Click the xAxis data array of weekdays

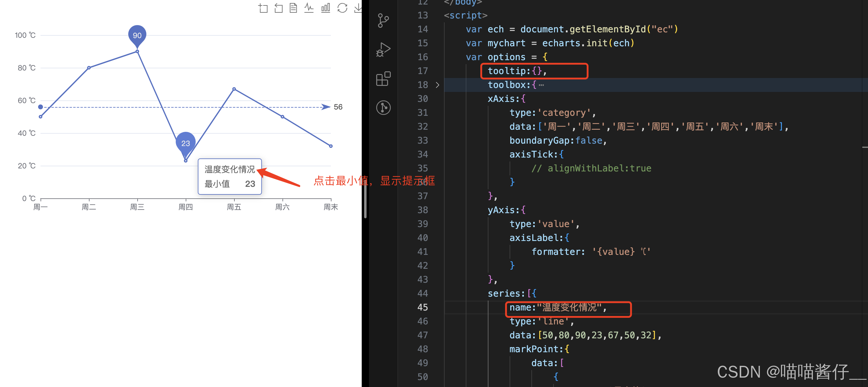coord(649,127)
